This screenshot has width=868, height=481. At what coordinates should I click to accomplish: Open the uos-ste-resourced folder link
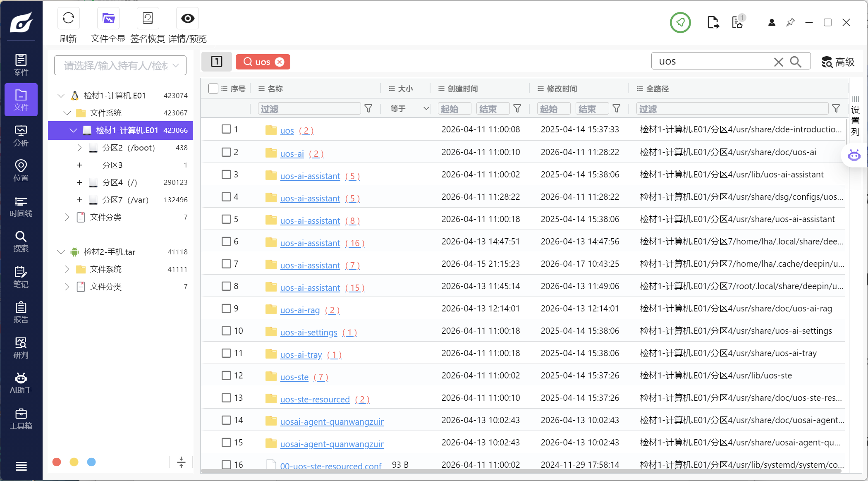(315, 399)
